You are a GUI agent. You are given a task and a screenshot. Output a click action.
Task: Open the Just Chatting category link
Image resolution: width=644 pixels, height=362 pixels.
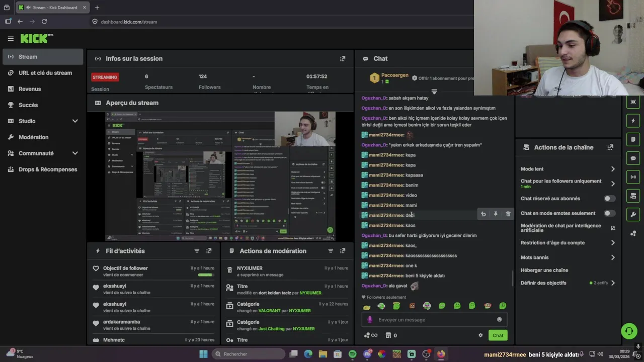(x=272, y=329)
